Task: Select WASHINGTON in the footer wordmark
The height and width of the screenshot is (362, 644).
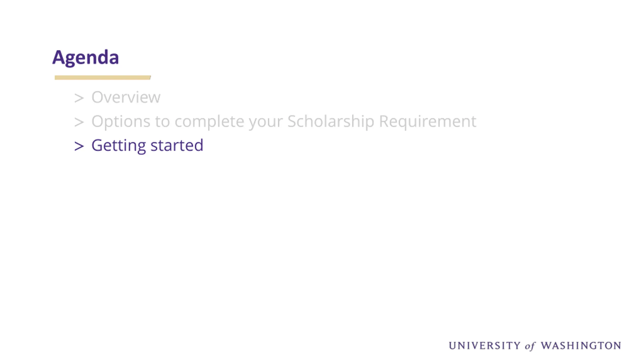Action: pyautogui.click(x=581, y=346)
